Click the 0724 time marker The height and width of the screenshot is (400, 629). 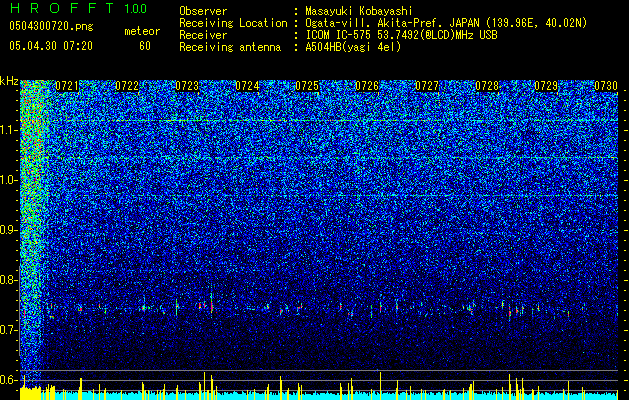(247, 86)
